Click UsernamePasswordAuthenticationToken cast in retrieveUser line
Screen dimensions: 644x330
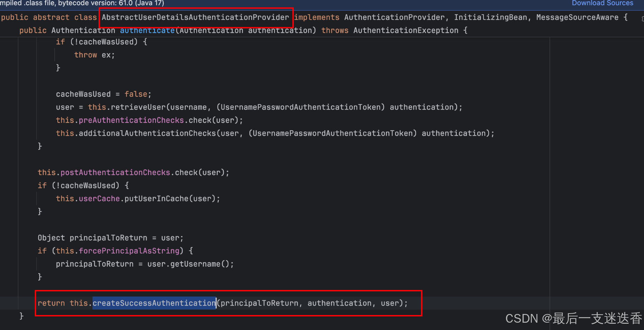[300, 107]
